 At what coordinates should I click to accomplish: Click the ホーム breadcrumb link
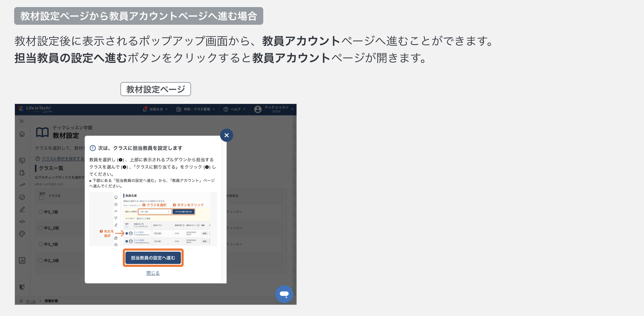(x=31, y=301)
